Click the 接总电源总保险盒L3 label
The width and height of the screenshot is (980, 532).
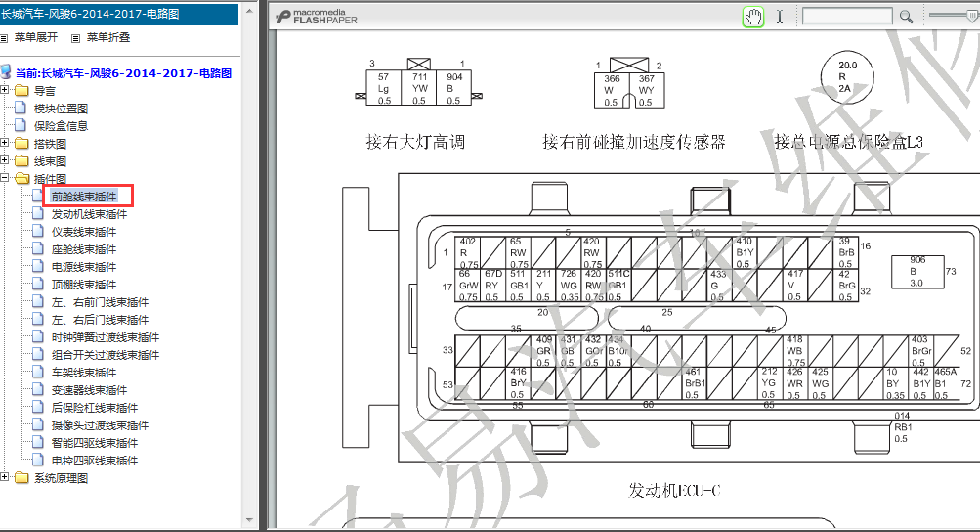[849, 142]
